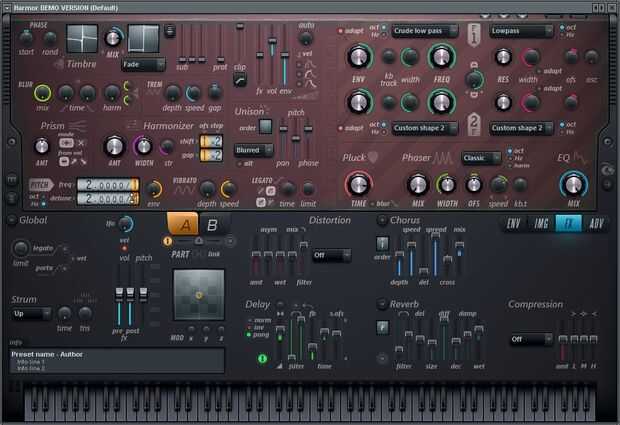Open the Phaser Classic type dropdown
This screenshot has height=425, width=620.
pos(481,158)
